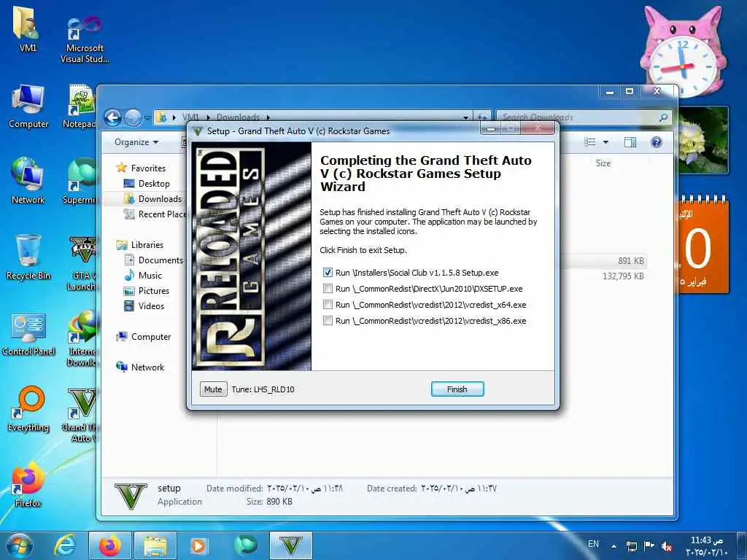
Task: Click the Explorer forward navigation arrow
Action: click(x=133, y=117)
